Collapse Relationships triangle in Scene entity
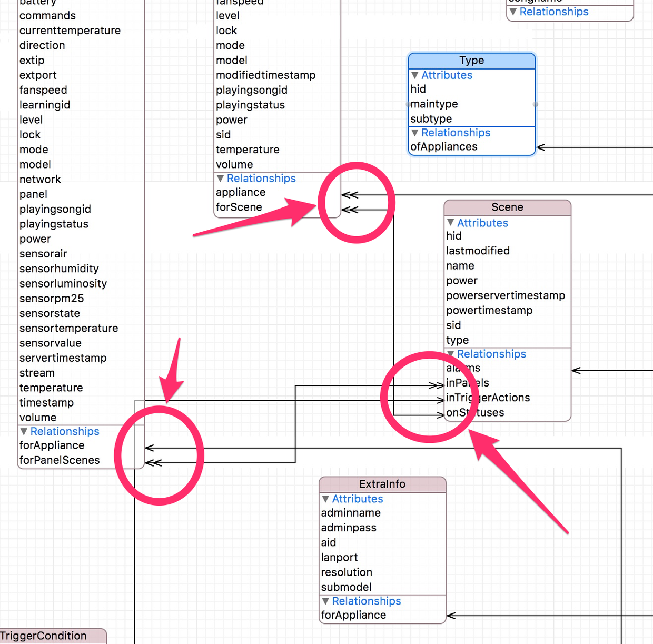The image size is (653, 644). point(450,354)
